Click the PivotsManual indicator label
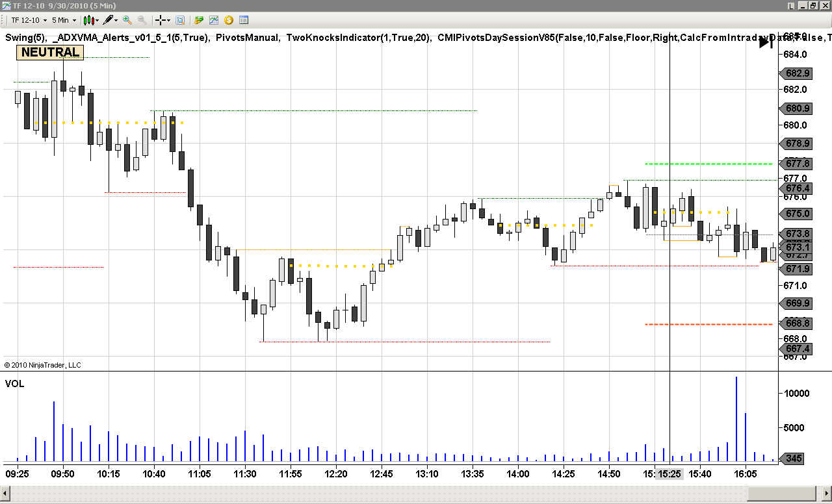 [x=248, y=38]
